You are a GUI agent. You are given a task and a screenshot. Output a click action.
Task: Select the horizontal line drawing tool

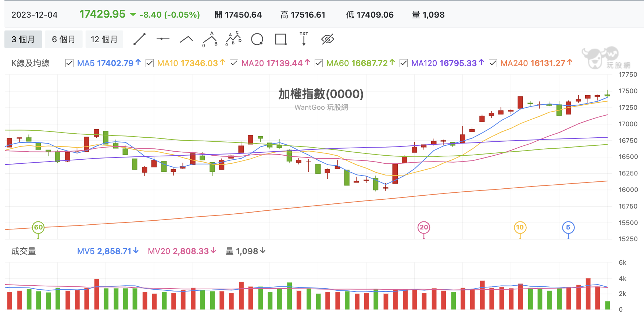pos(163,39)
